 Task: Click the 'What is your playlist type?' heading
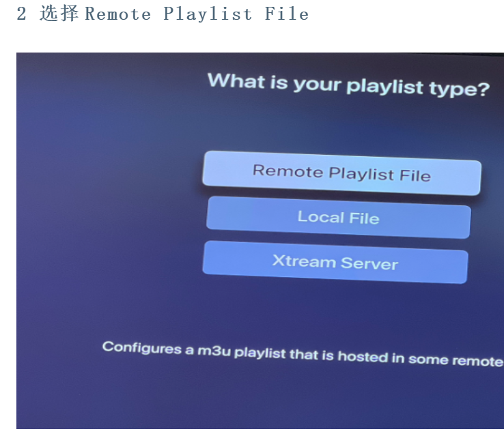[x=348, y=85]
